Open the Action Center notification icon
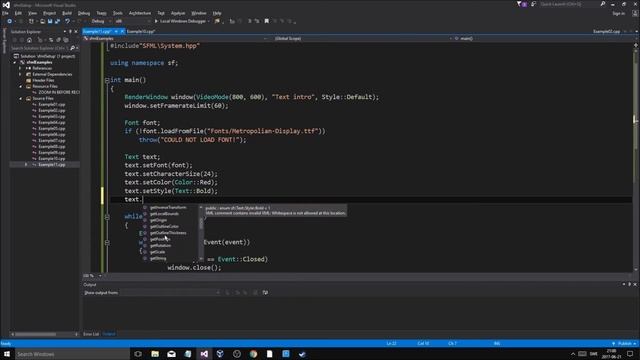This screenshot has width=640, height=360. coord(630,354)
